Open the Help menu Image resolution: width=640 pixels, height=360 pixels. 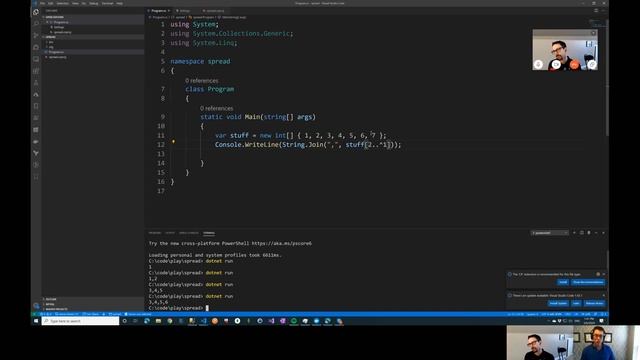point(120,3)
